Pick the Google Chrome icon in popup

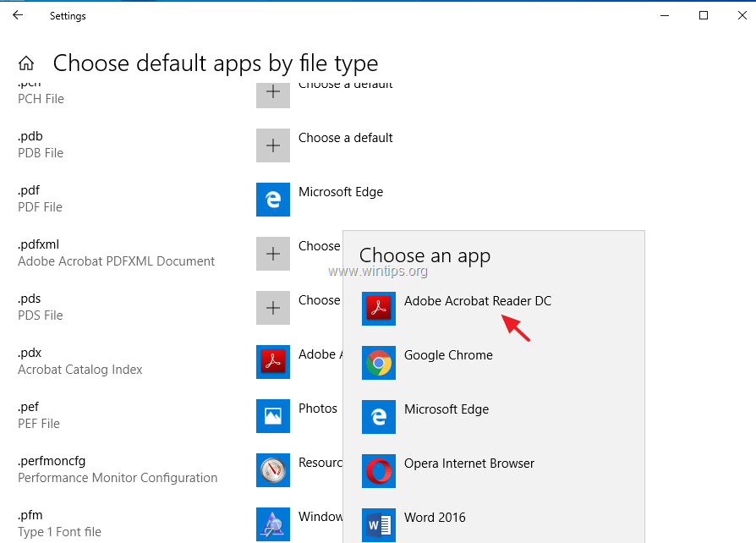[379, 363]
